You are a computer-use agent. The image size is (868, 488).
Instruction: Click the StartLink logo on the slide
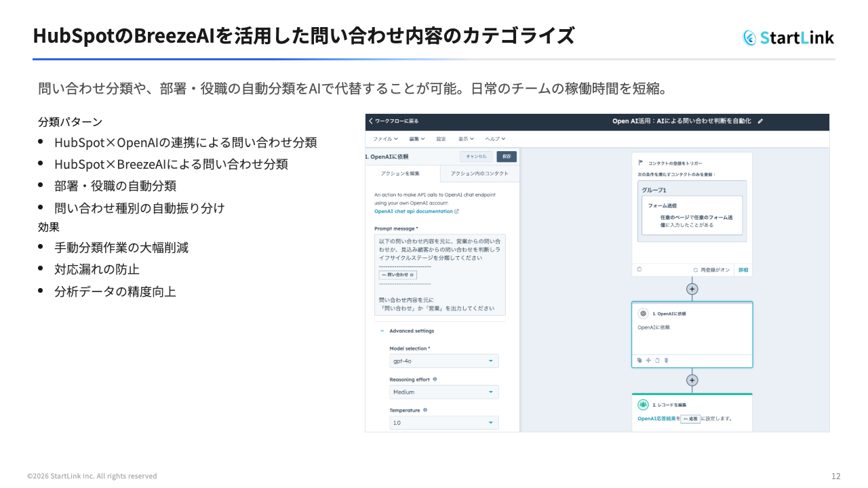pyautogui.click(x=789, y=37)
